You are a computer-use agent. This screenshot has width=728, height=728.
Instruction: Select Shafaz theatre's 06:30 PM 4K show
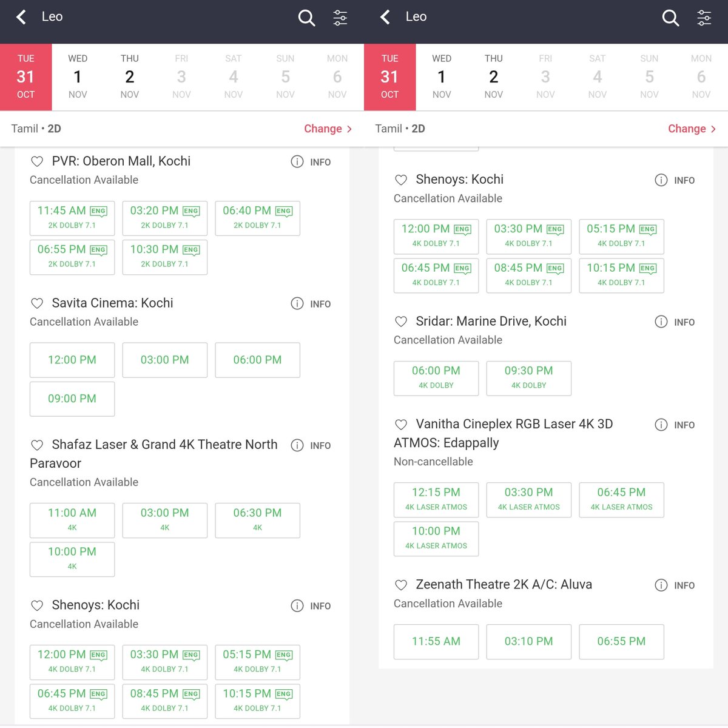point(258,521)
